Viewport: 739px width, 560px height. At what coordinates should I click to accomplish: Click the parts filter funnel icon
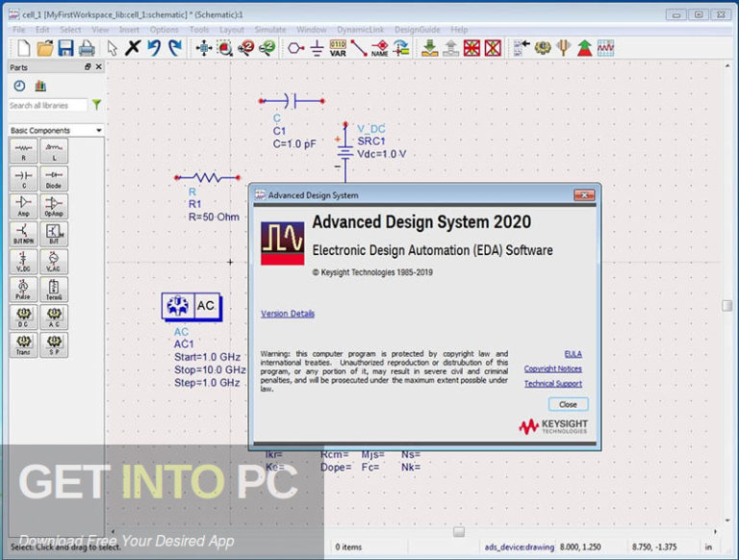click(x=96, y=105)
